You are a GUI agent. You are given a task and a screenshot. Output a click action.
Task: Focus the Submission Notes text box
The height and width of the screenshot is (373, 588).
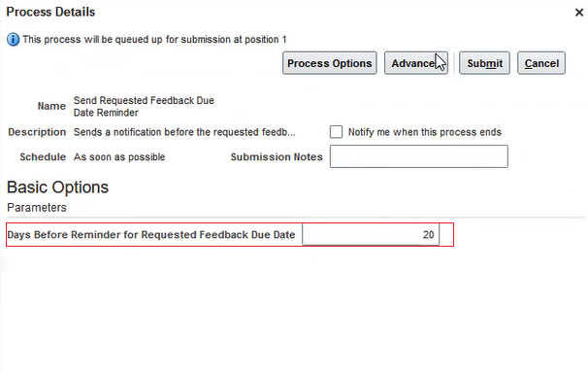(419, 156)
